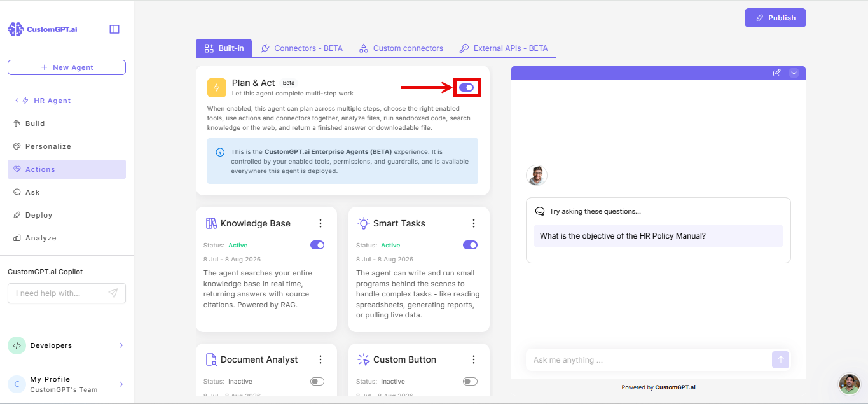Click the speech bubble icon beside suggested questions
This screenshot has height=404, width=868.
pos(540,211)
